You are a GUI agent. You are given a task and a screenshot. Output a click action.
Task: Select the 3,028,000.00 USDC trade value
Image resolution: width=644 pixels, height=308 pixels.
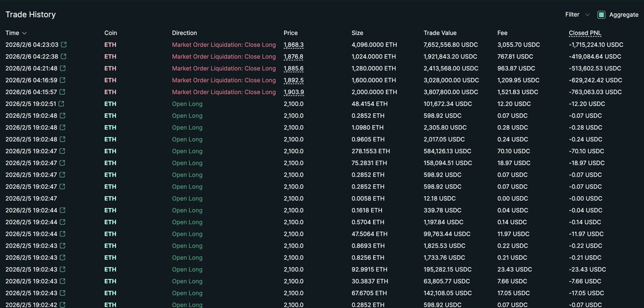click(451, 80)
